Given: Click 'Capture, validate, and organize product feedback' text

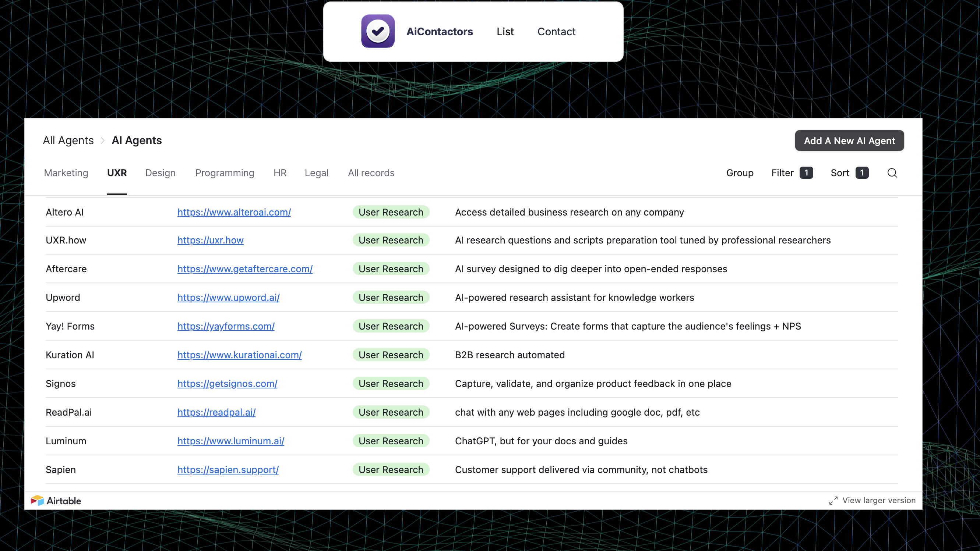Looking at the screenshot, I should (593, 383).
